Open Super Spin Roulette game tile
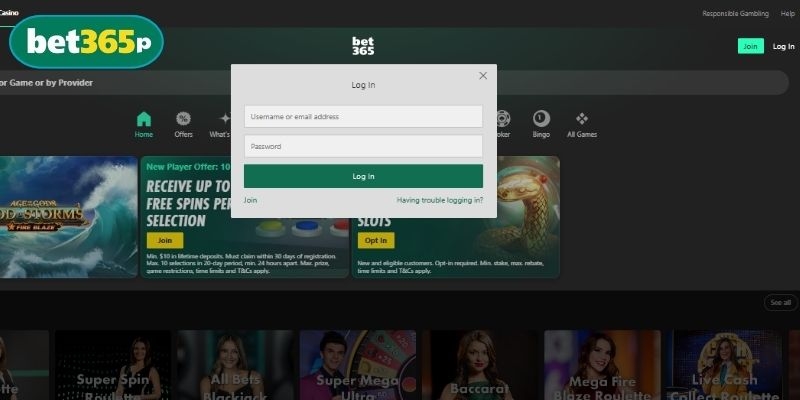 pos(113,365)
